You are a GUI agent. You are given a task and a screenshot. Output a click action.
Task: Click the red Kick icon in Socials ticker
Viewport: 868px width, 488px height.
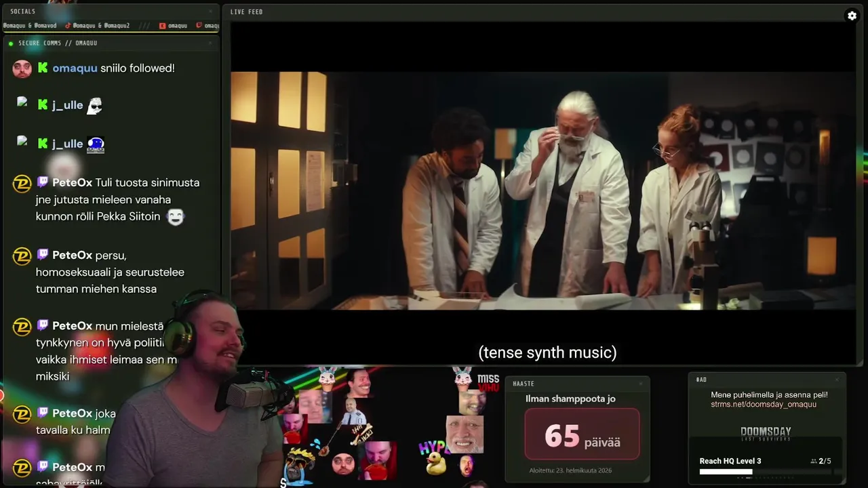163,26
